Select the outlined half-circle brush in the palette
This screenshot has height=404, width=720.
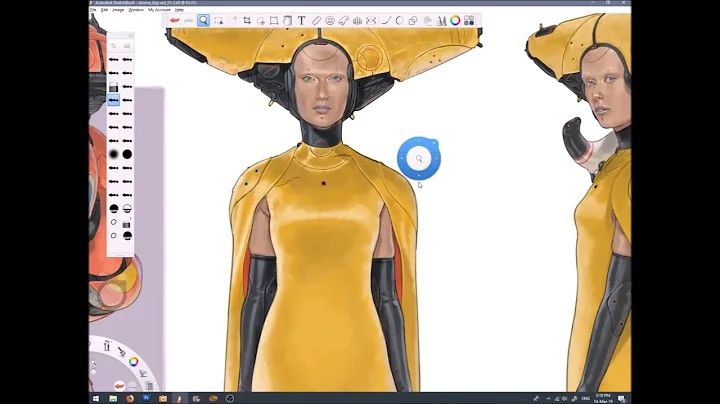click(127, 208)
